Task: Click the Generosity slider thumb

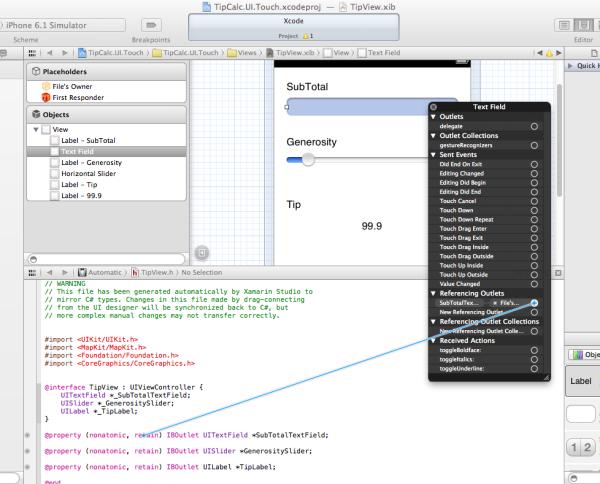Action: [x=308, y=159]
